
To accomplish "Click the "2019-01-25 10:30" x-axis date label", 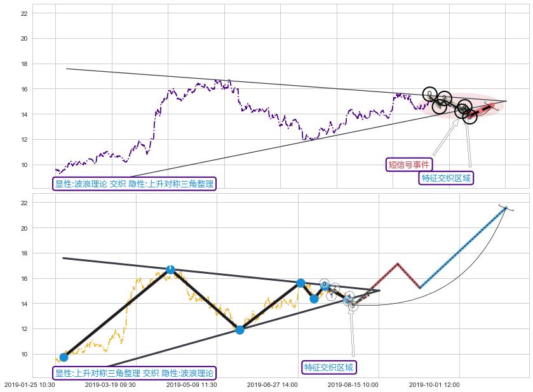I will click(30, 384).
